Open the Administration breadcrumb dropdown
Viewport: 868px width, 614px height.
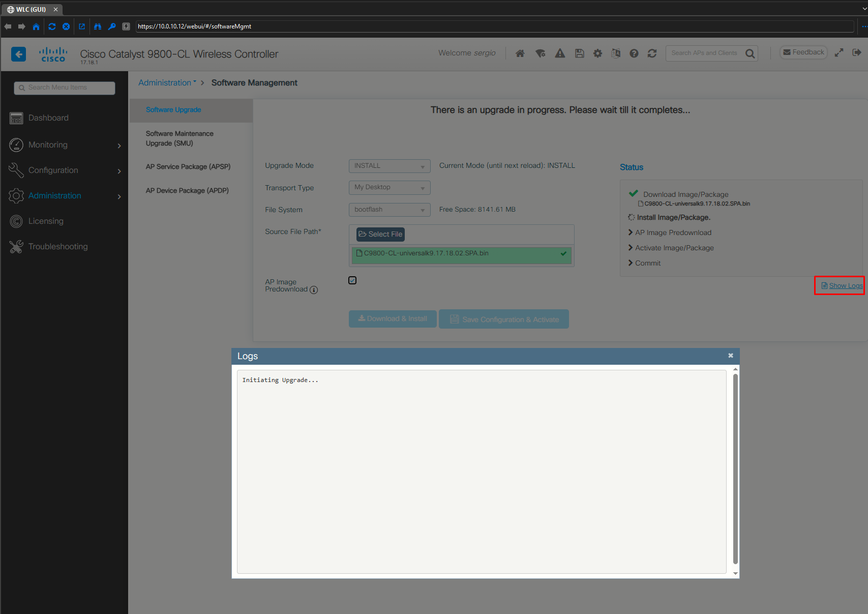tap(167, 82)
